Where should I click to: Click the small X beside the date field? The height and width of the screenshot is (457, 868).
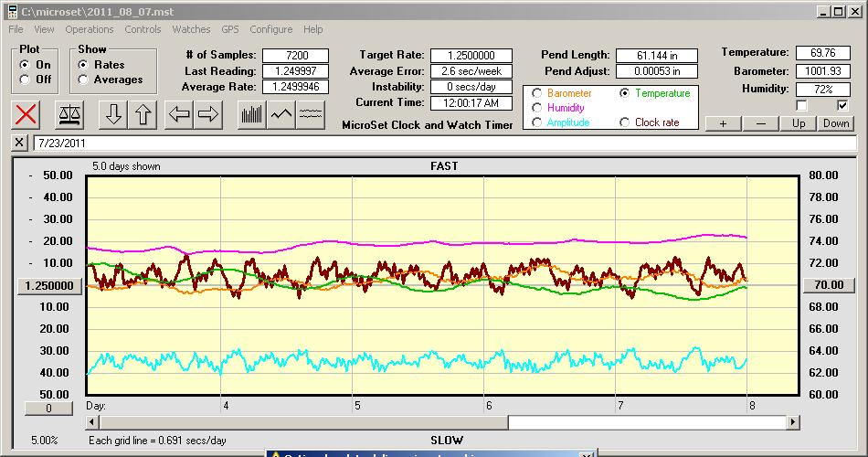pos(19,143)
